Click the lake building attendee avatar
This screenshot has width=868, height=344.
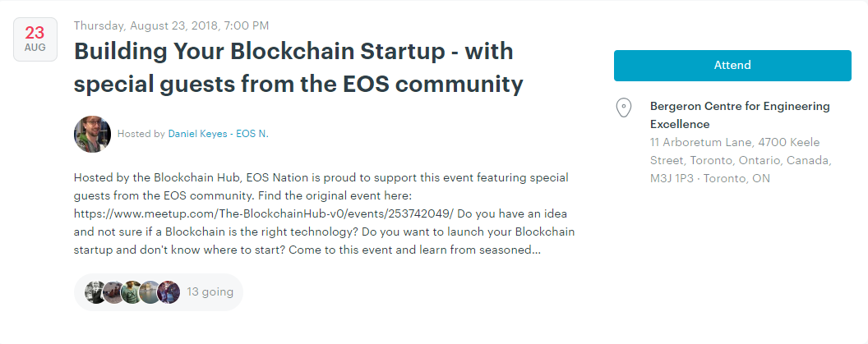click(150, 292)
